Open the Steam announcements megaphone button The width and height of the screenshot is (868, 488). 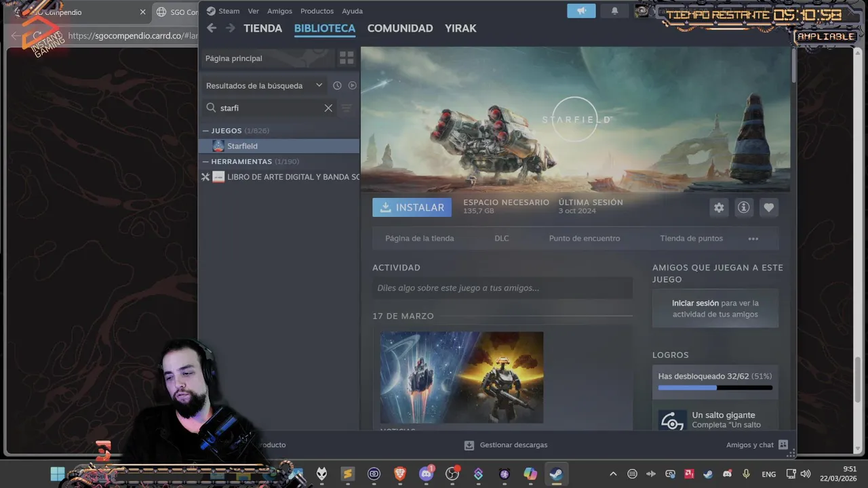(581, 11)
